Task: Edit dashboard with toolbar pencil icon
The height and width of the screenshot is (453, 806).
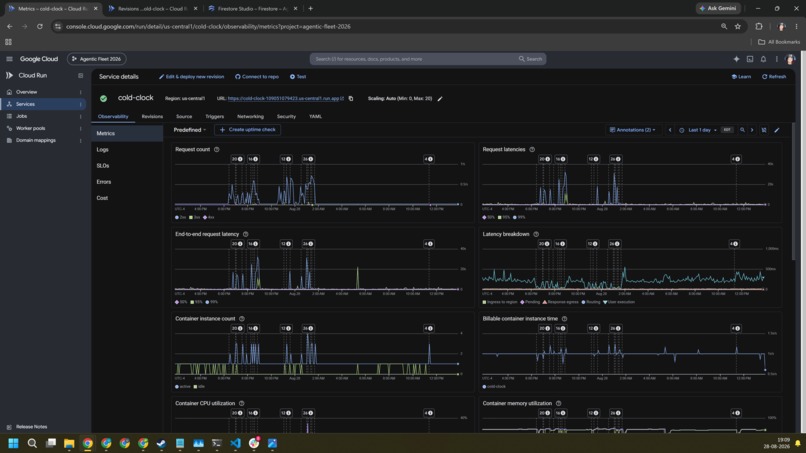Action: pos(777,130)
